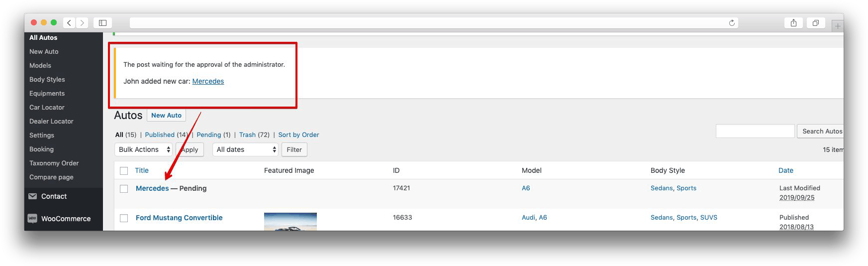Image resolution: width=868 pixels, height=266 pixels.
Task: Click the WooCommerce logo icon
Action: click(32, 218)
